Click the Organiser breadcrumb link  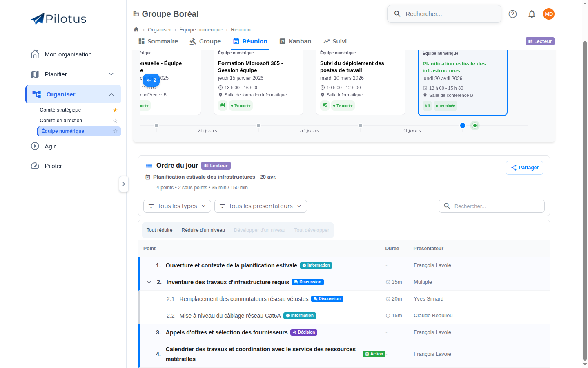coord(159,30)
